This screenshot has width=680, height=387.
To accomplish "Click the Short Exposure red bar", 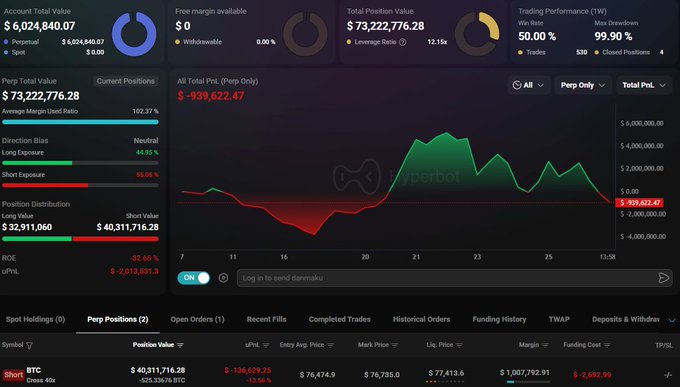I will pos(45,185).
